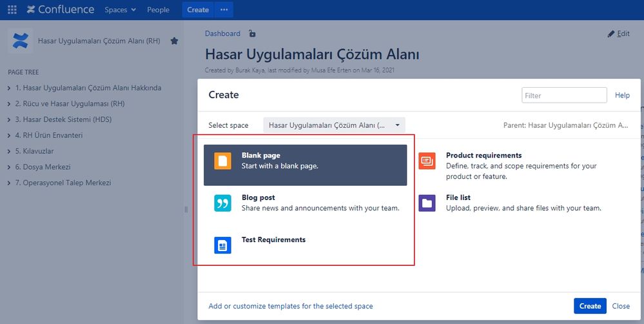The height and width of the screenshot is (324, 644).
Task: Open '5. Kılavuzlar' page
Action: (x=35, y=151)
